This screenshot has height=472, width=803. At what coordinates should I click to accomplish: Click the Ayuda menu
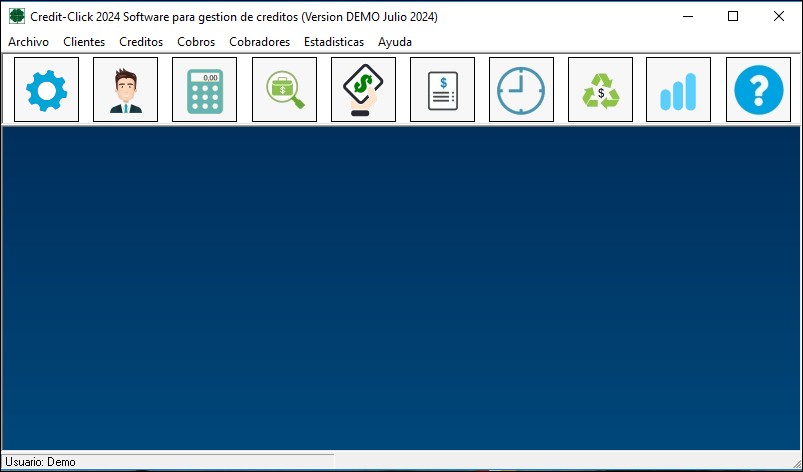[x=395, y=42]
